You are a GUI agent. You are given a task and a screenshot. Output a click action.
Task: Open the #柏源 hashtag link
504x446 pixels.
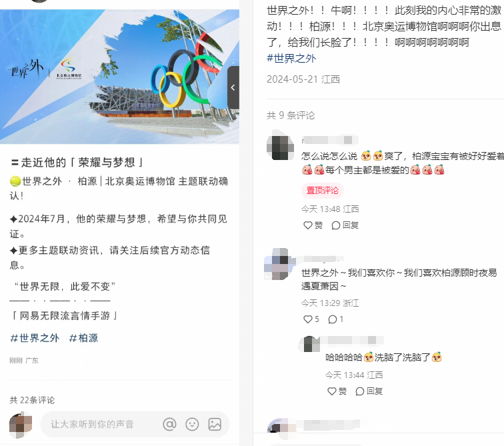click(x=83, y=338)
